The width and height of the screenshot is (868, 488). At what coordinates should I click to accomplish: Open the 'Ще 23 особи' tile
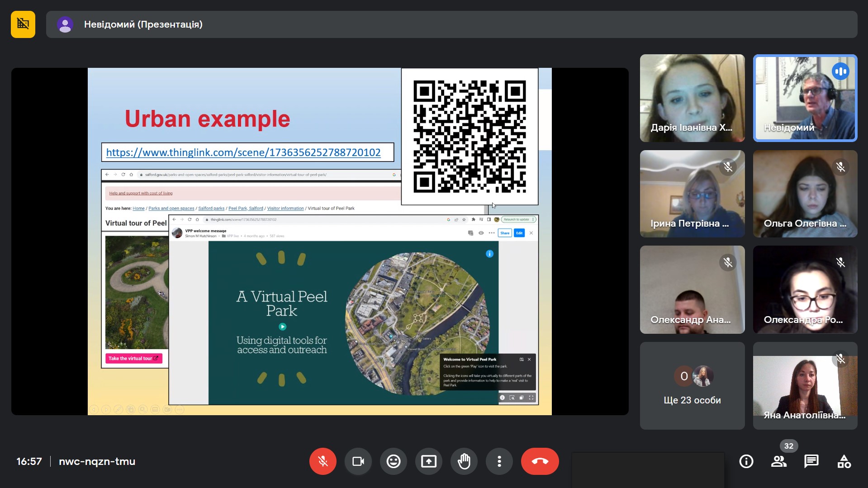(x=692, y=386)
